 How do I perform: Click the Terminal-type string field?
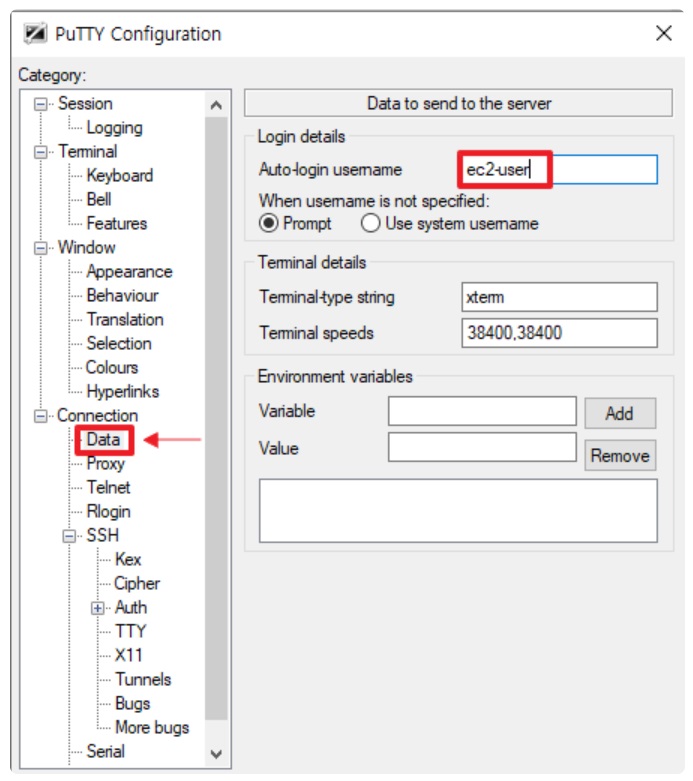click(559, 297)
